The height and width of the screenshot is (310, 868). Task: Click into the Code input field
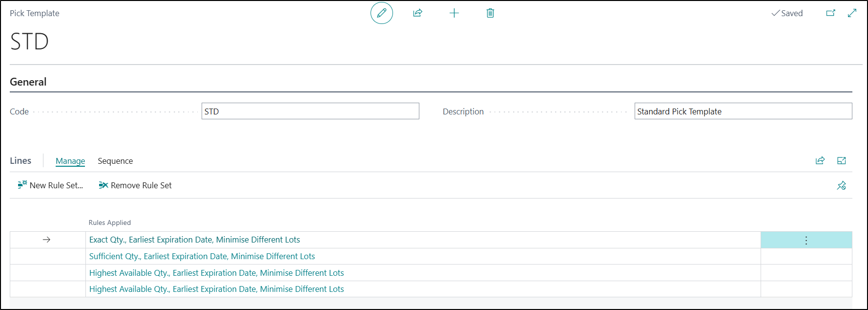click(310, 111)
